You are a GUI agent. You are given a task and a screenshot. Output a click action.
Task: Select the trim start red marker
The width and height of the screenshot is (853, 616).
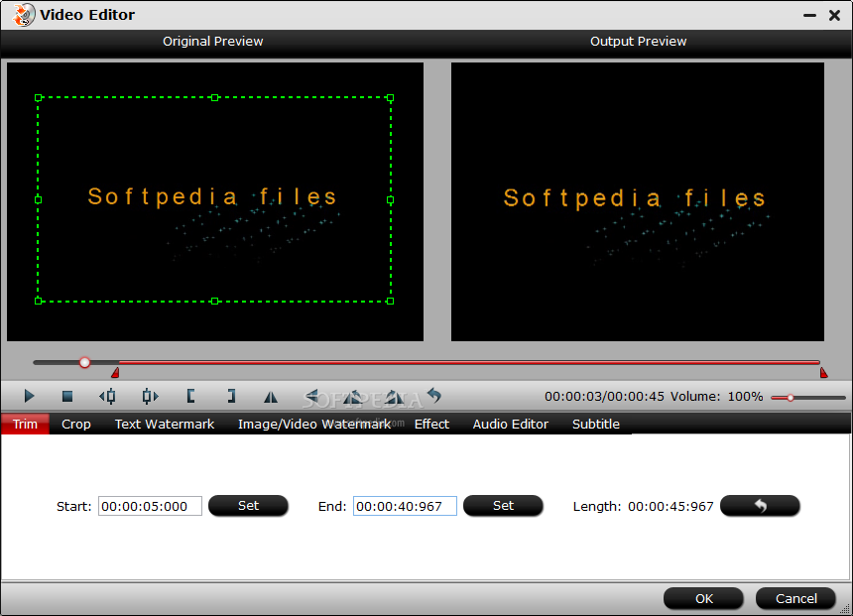[115, 373]
